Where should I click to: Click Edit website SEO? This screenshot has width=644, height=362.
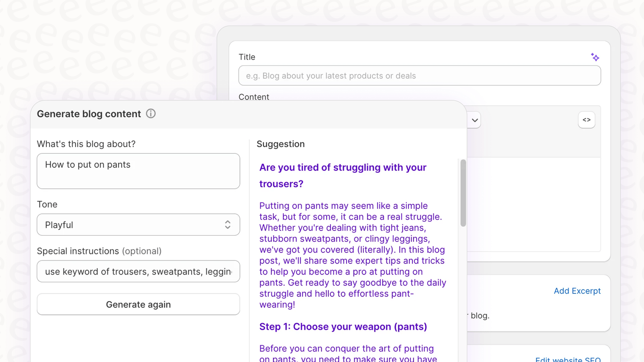(568, 359)
